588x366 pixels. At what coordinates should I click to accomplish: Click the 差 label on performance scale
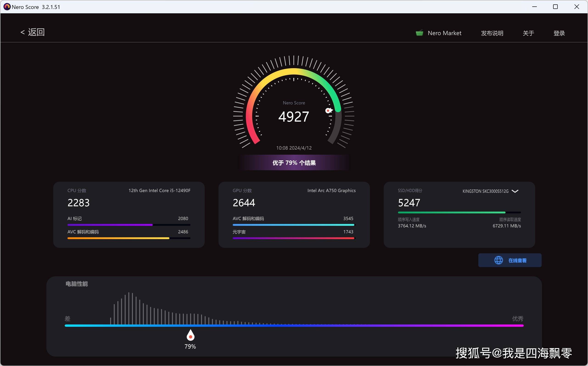[67, 319]
